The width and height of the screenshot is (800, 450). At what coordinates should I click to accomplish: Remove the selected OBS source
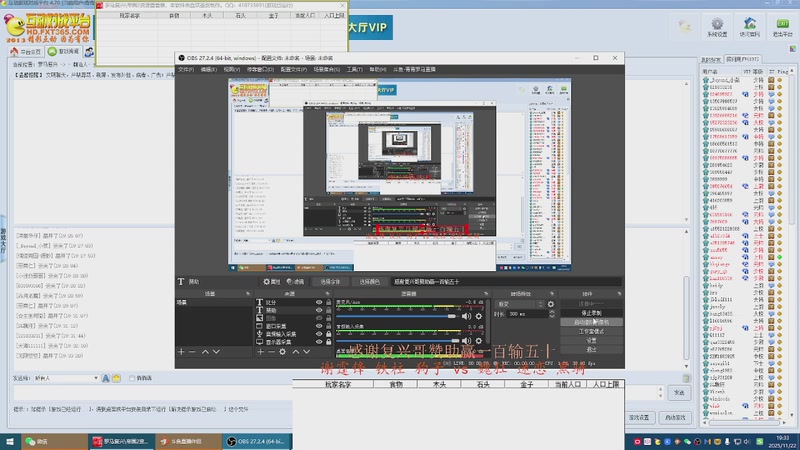click(271, 352)
